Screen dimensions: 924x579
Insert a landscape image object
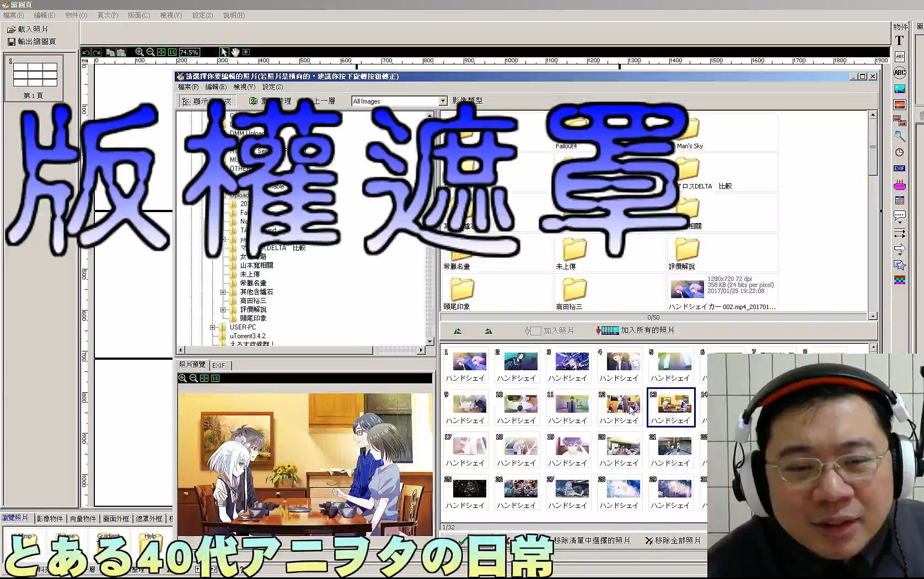[900, 88]
